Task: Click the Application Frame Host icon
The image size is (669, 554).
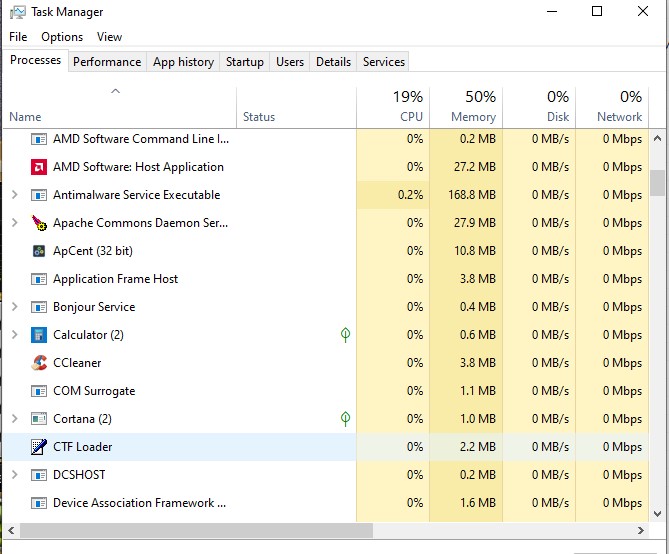Action: 39,279
